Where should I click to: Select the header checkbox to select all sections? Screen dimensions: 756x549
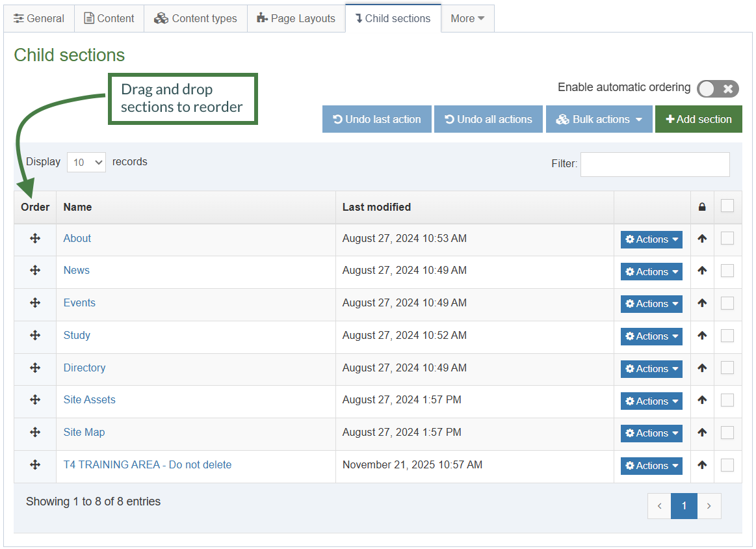click(x=727, y=206)
